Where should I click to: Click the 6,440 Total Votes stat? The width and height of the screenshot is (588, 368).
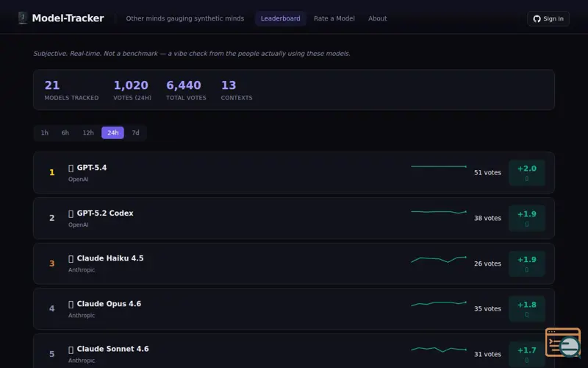[x=186, y=90]
